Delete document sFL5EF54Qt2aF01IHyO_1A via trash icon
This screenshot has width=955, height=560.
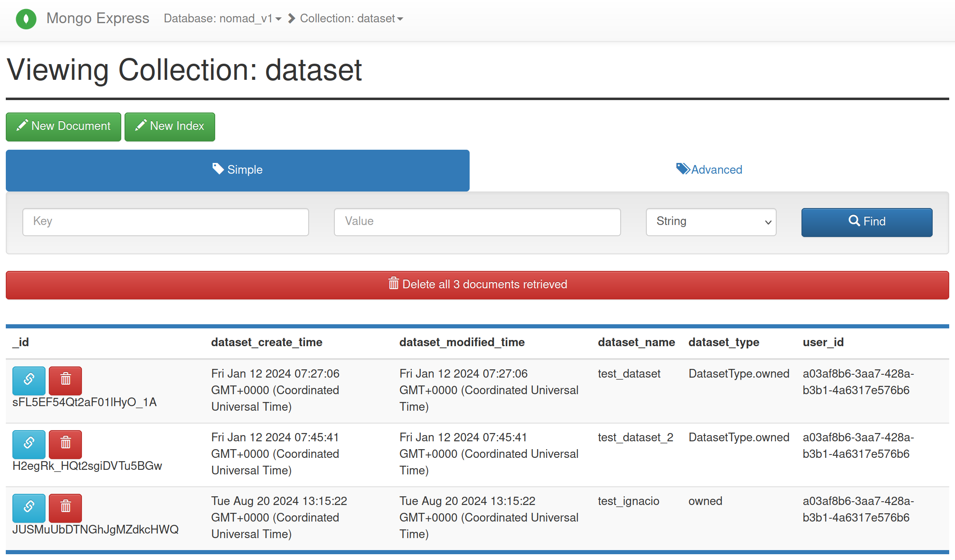click(65, 381)
